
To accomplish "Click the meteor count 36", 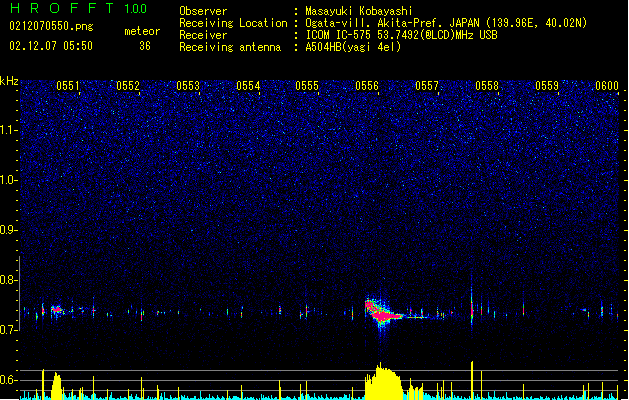I will coord(145,46).
